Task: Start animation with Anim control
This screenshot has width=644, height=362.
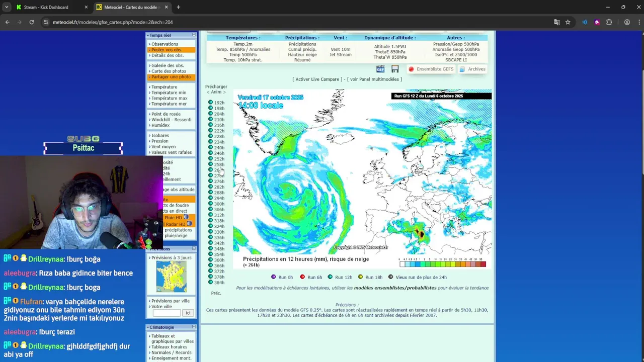Action: 216,92
